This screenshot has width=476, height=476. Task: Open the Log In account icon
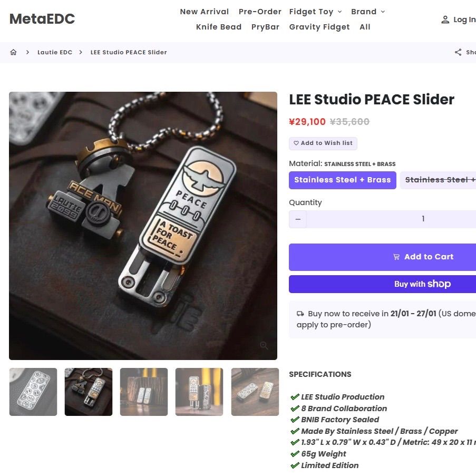click(445, 20)
